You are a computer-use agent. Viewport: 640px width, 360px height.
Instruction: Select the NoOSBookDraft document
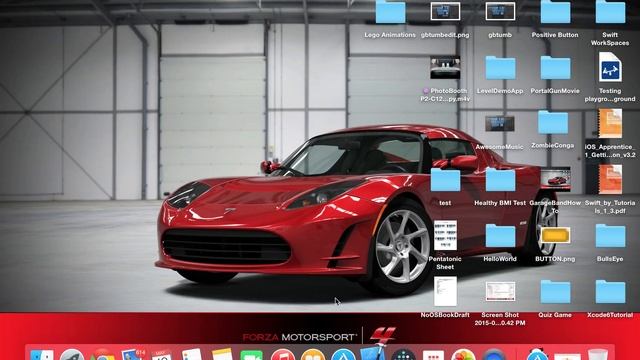(x=445, y=291)
